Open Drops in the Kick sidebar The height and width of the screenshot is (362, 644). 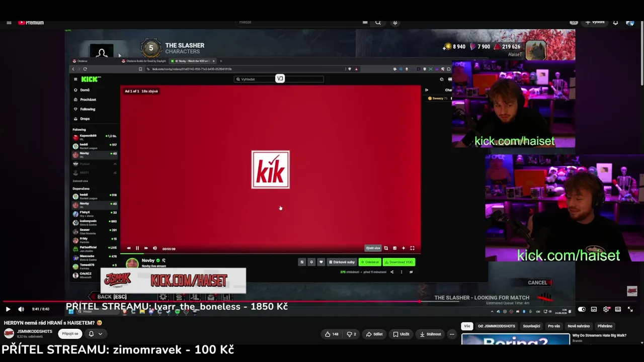(x=85, y=119)
